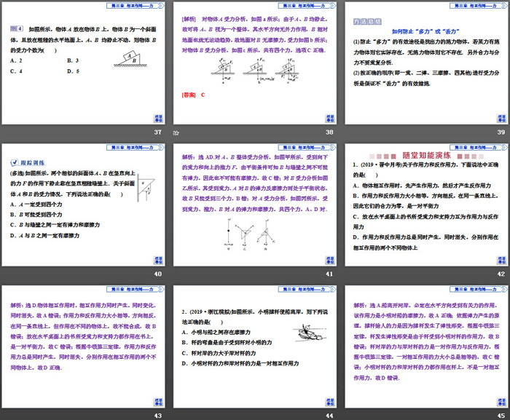Click the chapter header banner on slide 37
This screenshot has height=420, width=510.
tap(136, 6)
